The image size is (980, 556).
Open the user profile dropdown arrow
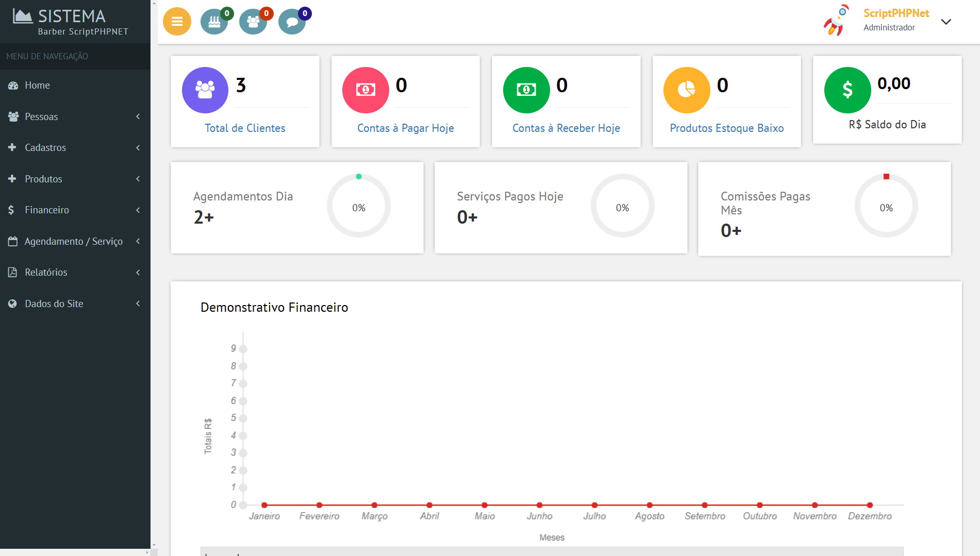(945, 22)
